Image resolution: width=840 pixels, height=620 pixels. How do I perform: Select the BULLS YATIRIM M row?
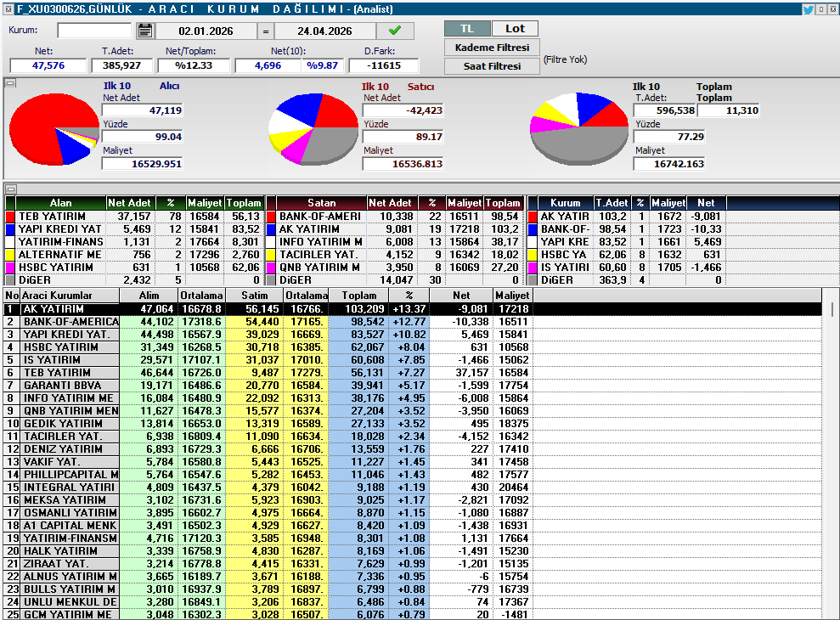click(413, 589)
